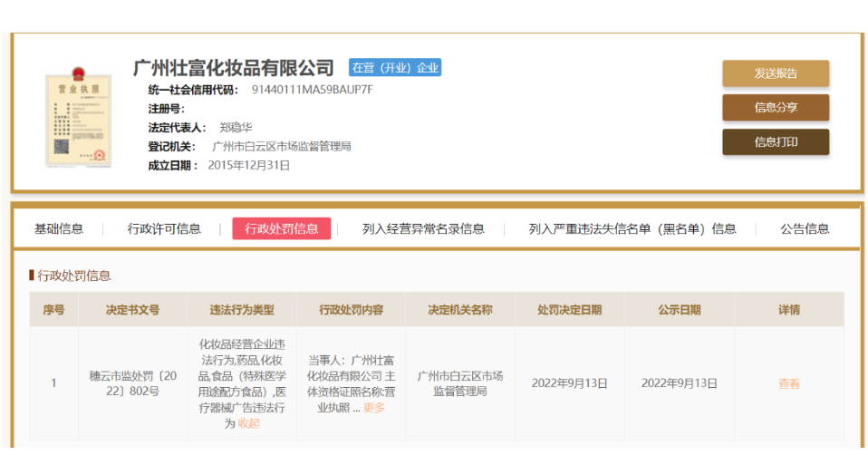Open the 基础信息 tab
This screenshot has width=868, height=455.
(59, 228)
